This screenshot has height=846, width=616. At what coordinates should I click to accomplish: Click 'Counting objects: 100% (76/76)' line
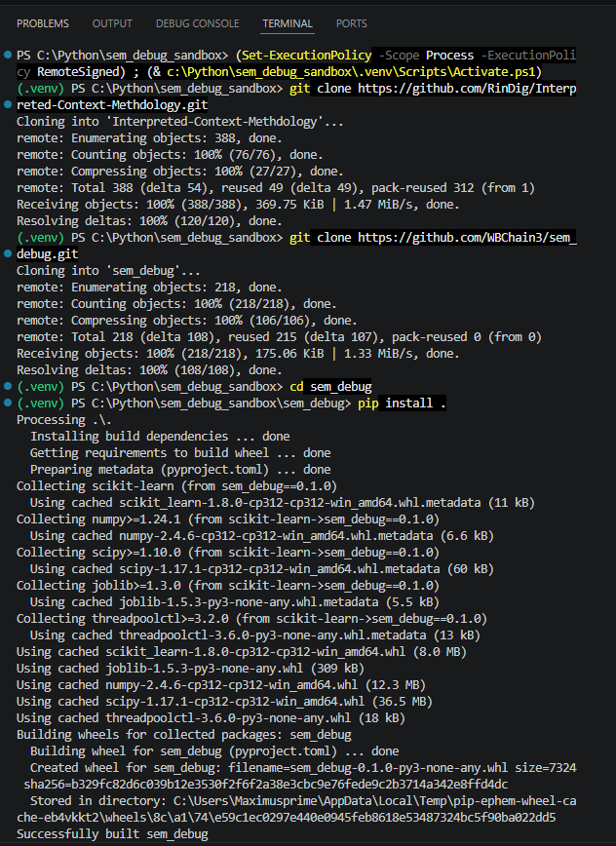pos(170,155)
